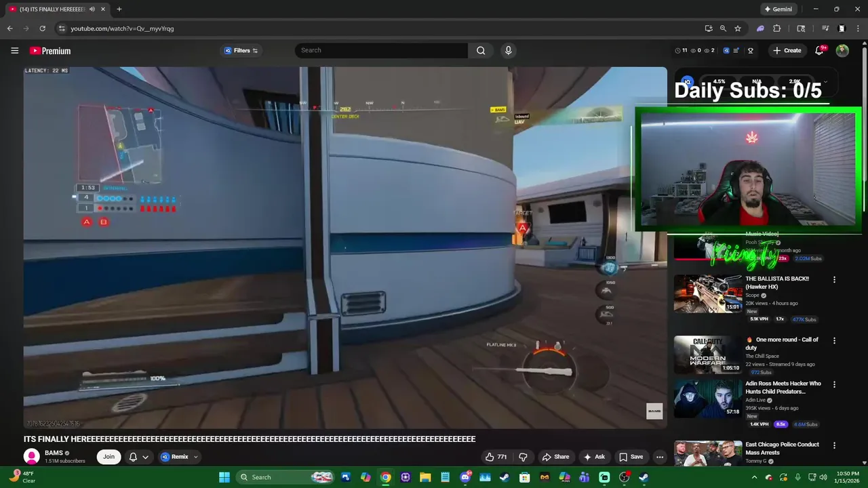The width and height of the screenshot is (868, 488).
Task: Open YouTube notifications bell
Action: [x=819, y=50]
